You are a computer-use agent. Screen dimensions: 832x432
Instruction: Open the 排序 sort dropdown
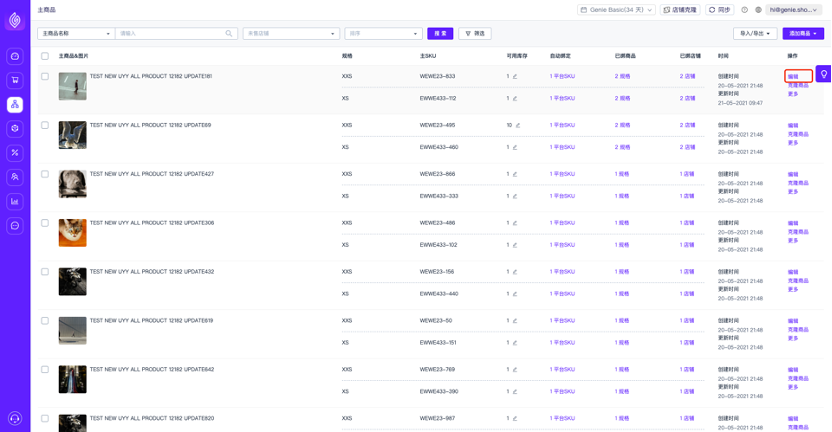pos(383,33)
